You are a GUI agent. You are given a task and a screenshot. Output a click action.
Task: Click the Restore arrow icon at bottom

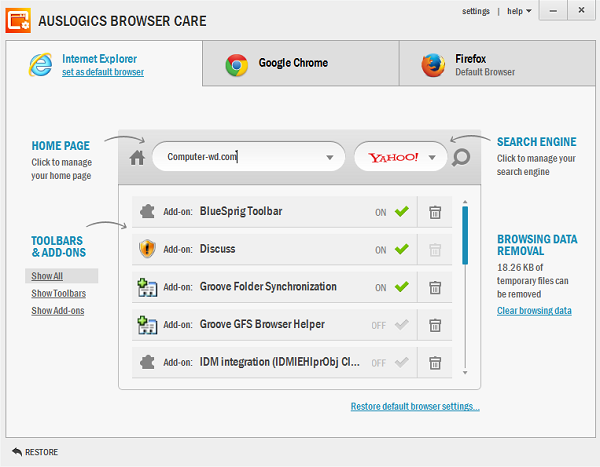(17, 452)
